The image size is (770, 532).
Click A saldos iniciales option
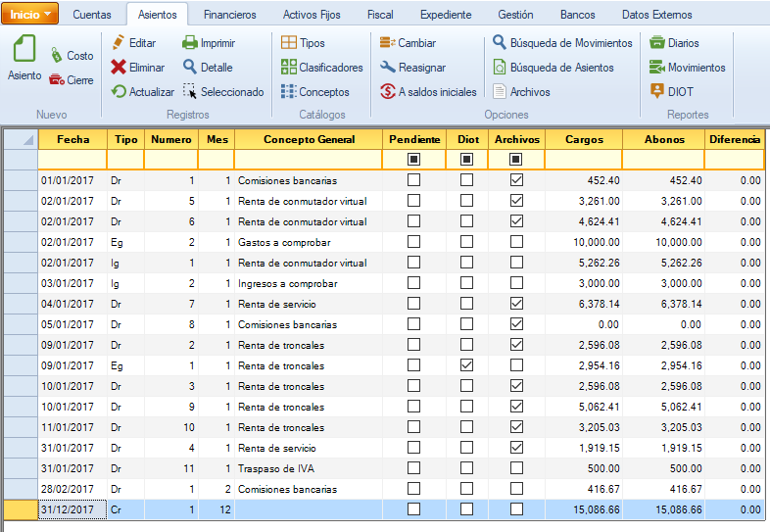387,92
